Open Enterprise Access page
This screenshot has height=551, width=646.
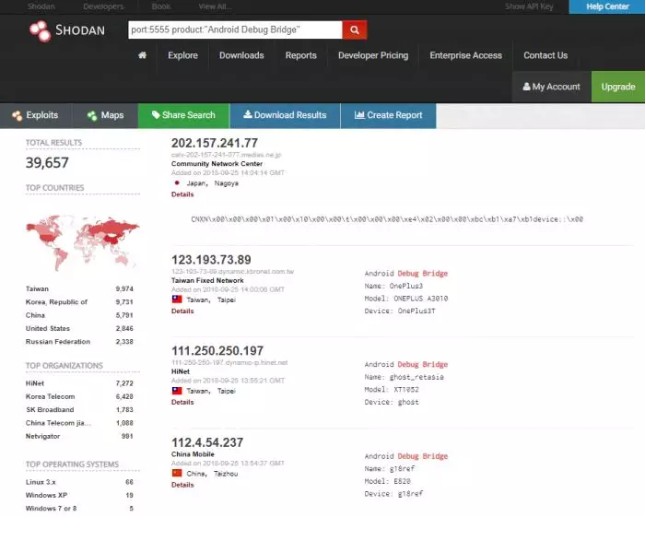tap(465, 56)
